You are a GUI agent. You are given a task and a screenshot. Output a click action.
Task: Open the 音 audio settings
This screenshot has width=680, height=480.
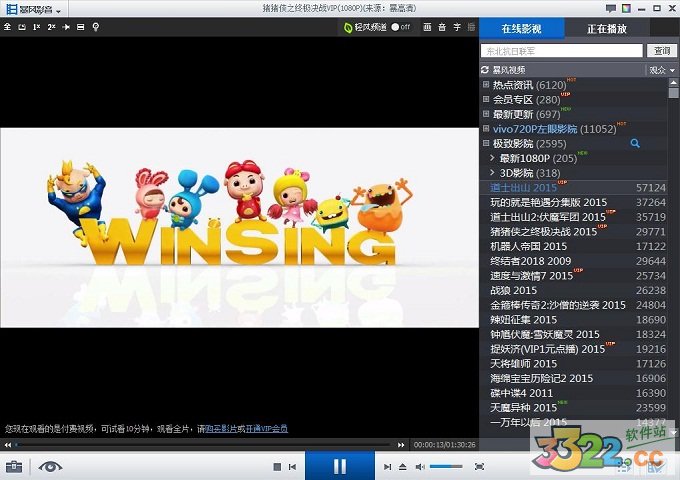coord(442,27)
